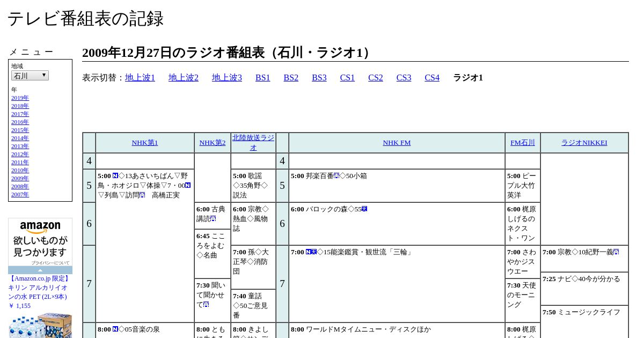Open the 2018年 archive link

[20, 106]
